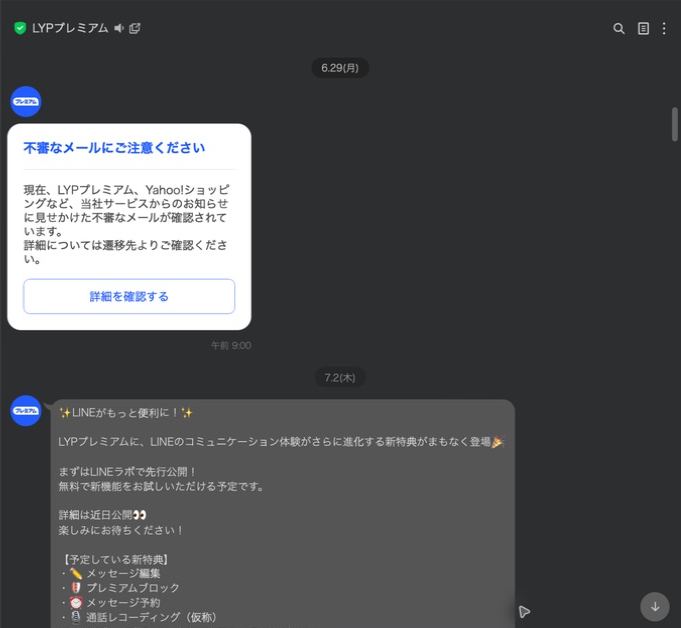Click the chat vertical scrollbar thumb

tap(674, 124)
